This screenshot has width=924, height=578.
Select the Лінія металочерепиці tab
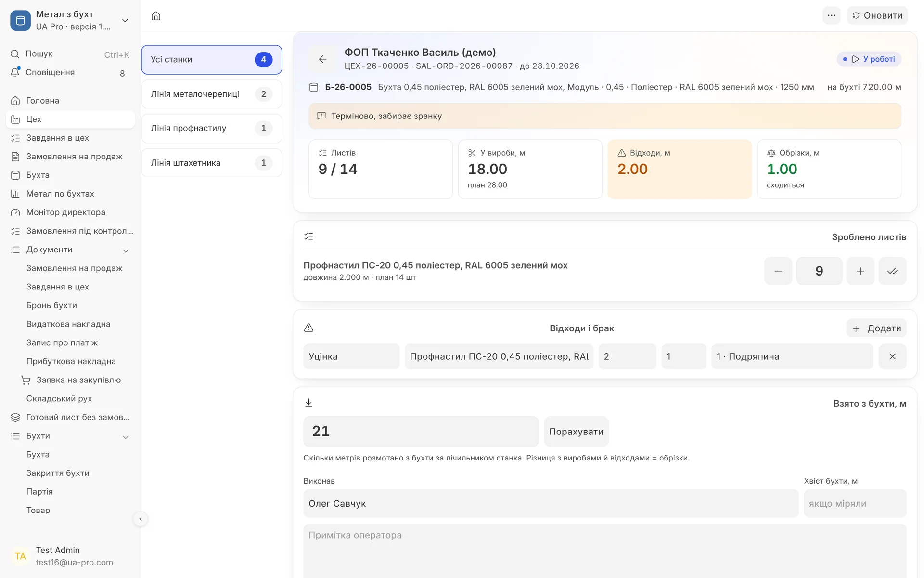pyautogui.click(x=212, y=94)
